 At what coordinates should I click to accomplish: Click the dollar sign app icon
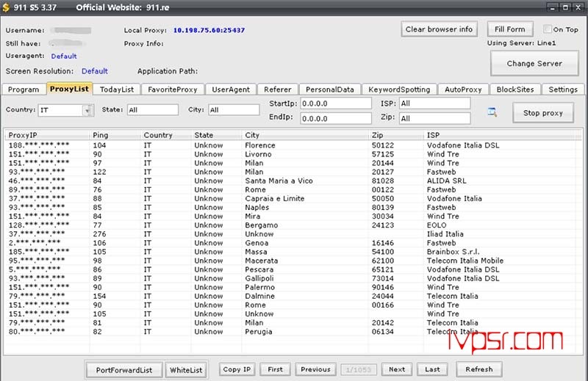coord(6,7)
